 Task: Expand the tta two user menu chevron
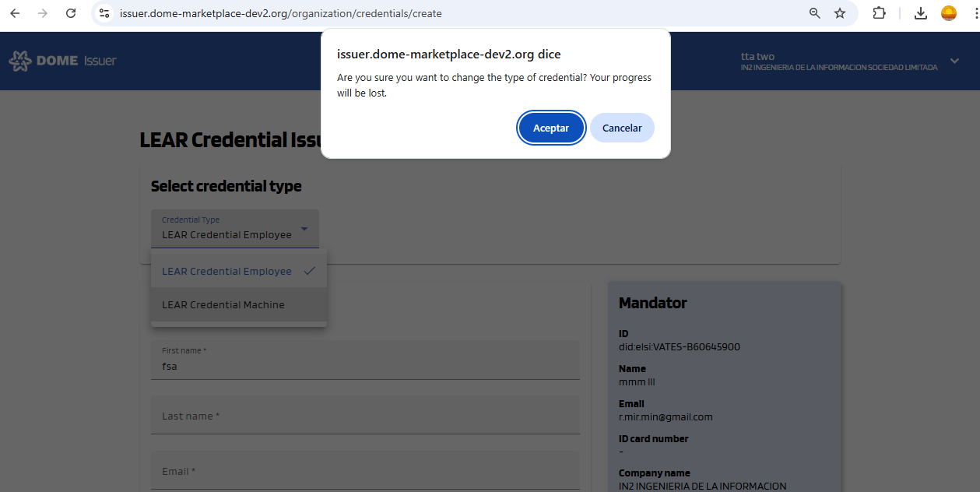click(954, 61)
